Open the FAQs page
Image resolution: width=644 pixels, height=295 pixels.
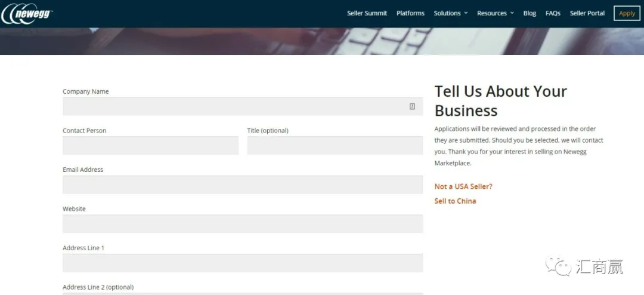[553, 13]
